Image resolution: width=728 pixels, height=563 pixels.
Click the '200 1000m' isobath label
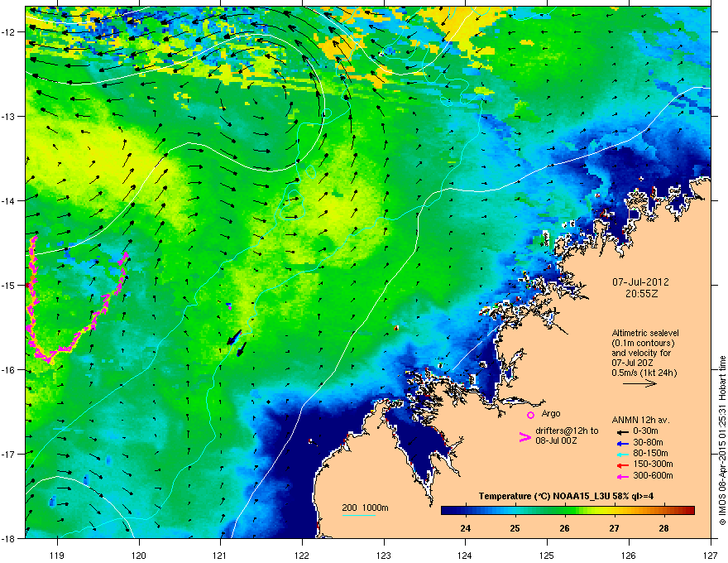[365, 508]
